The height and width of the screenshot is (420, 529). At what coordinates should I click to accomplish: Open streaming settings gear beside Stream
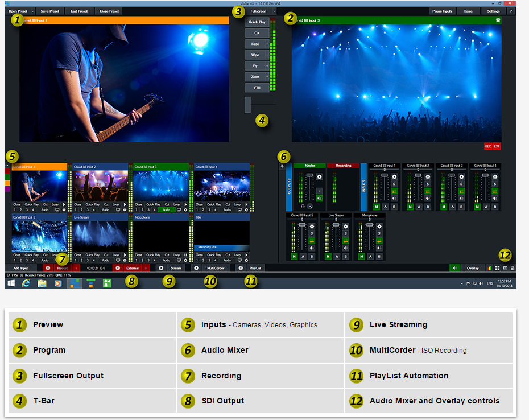click(x=161, y=268)
